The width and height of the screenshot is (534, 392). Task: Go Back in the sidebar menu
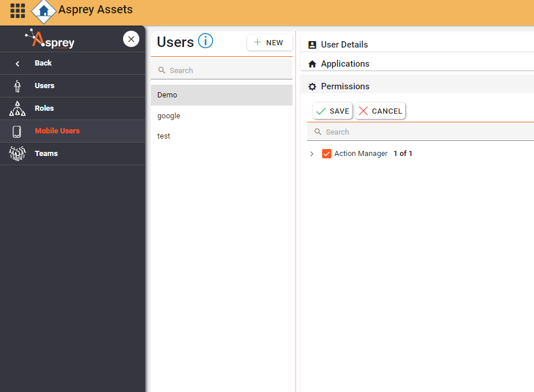tap(43, 63)
